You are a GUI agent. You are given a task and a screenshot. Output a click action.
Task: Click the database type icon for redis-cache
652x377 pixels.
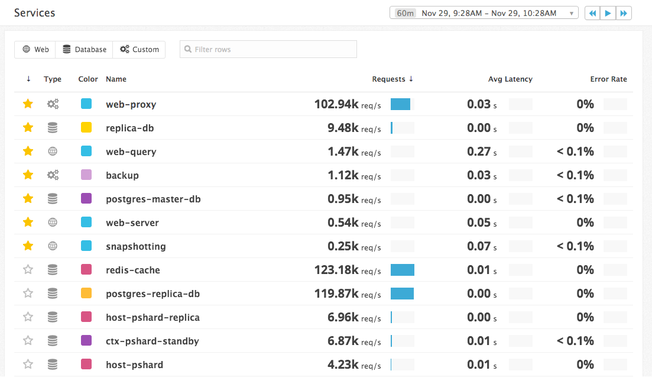53,269
